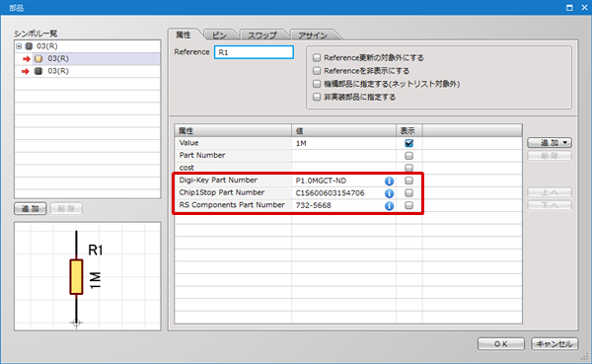592x364 pixels.
Task: Check 'Reference更新の対象外にする' option
Action: pos(317,58)
